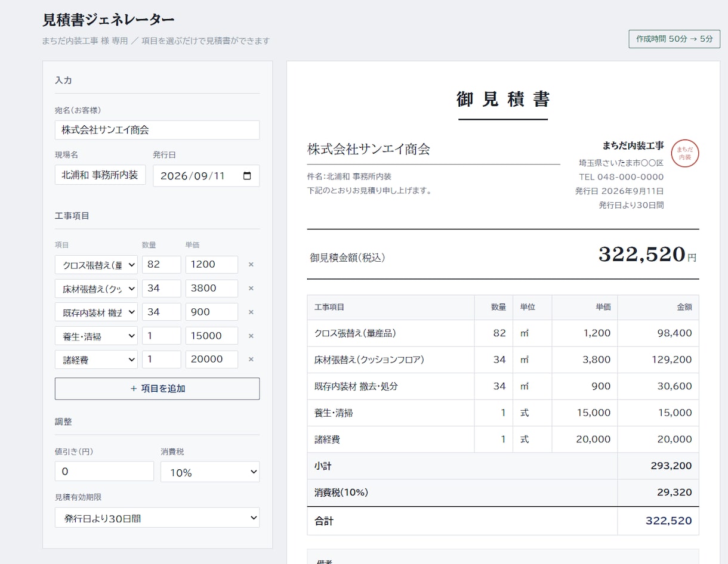Remove the クロス張替え item row
The image size is (728, 564).
tap(251, 265)
